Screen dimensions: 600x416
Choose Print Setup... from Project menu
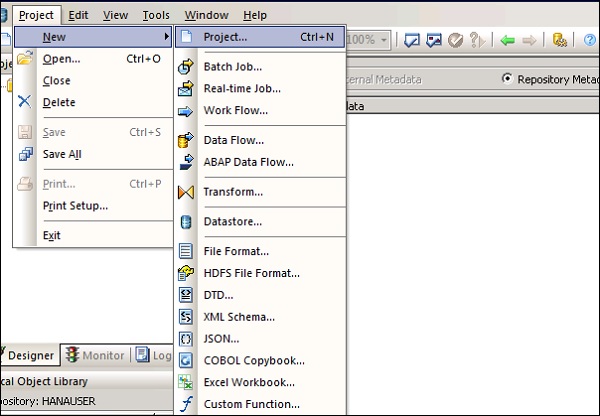pos(75,206)
